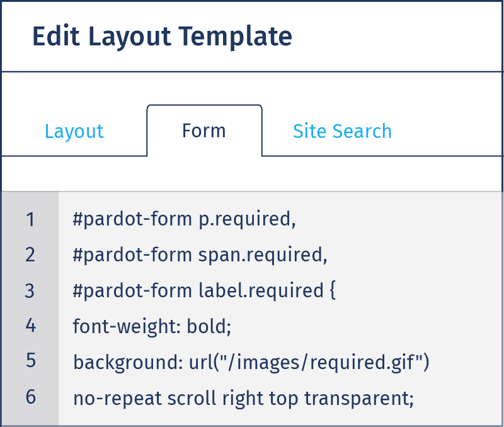Click line number 3 in gutter
504x427 pixels.
click(30, 291)
